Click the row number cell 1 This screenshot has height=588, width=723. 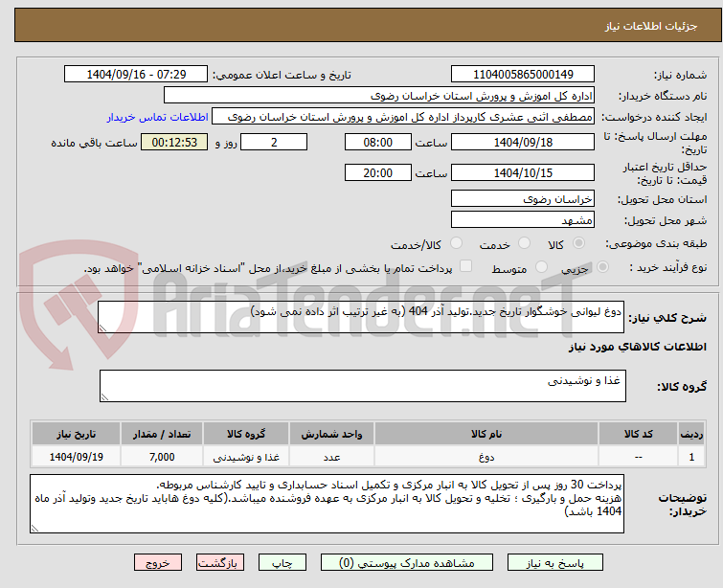(691, 457)
